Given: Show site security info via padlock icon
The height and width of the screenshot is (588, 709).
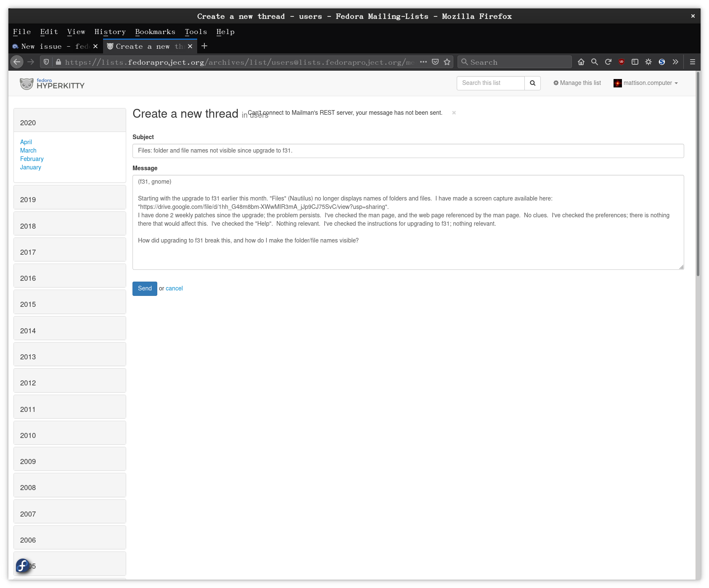Looking at the screenshot, I should [x=58, y=62].
